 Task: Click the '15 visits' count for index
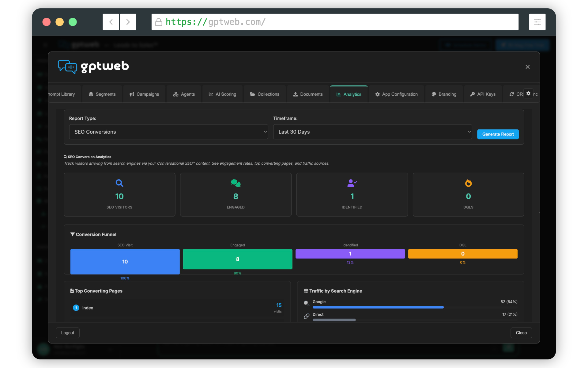point(278,308)
